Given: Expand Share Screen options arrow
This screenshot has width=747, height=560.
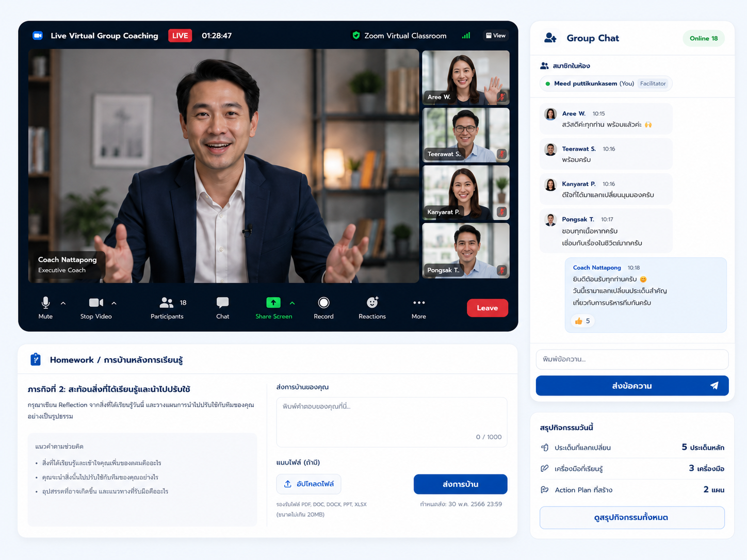Looking at the screenshot, I should [292, 303].
